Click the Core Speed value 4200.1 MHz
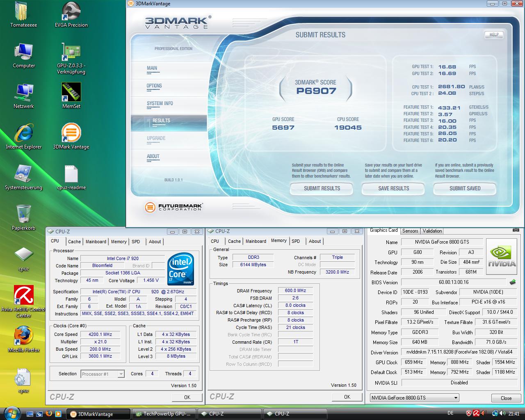This screenshot has height=420, width=525. point(100,334)
